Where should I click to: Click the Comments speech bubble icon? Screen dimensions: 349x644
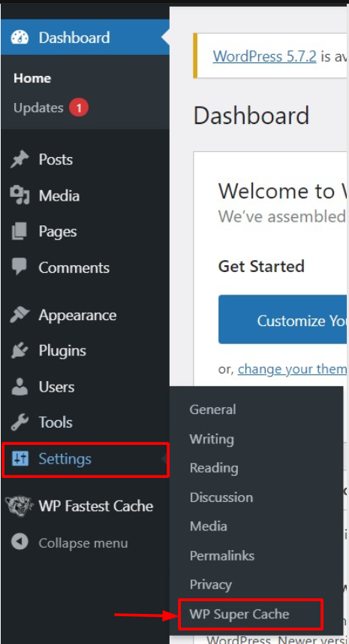(x=20, y=268)
